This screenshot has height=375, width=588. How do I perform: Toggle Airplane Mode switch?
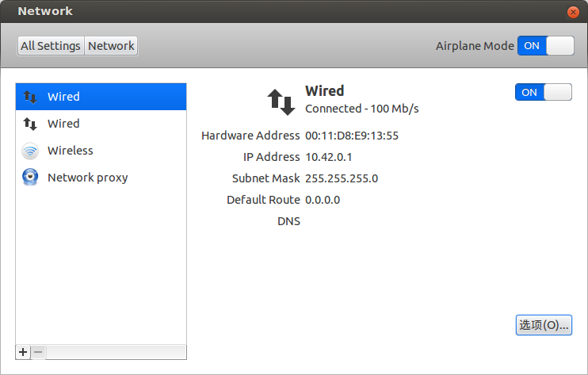click(x=545, y=45)
